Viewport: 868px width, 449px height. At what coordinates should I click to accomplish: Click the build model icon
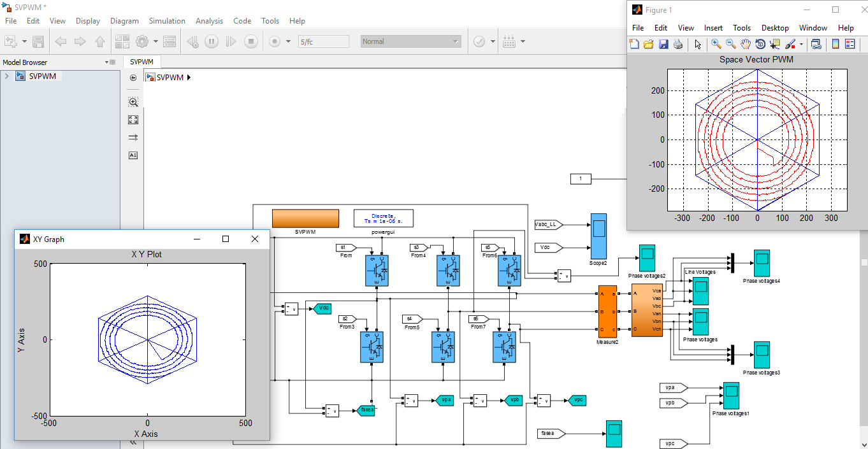click(509, 41)
